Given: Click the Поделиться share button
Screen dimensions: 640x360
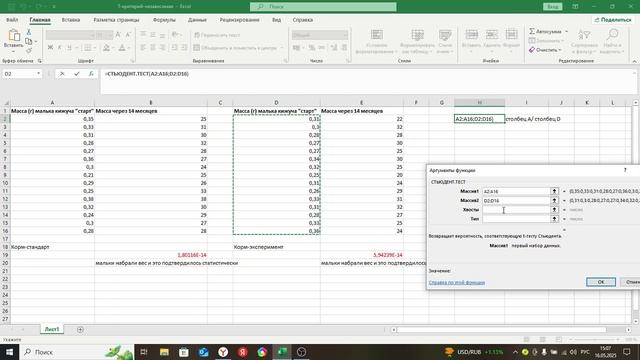Looking at the screenshot, I should pos(613,20).
